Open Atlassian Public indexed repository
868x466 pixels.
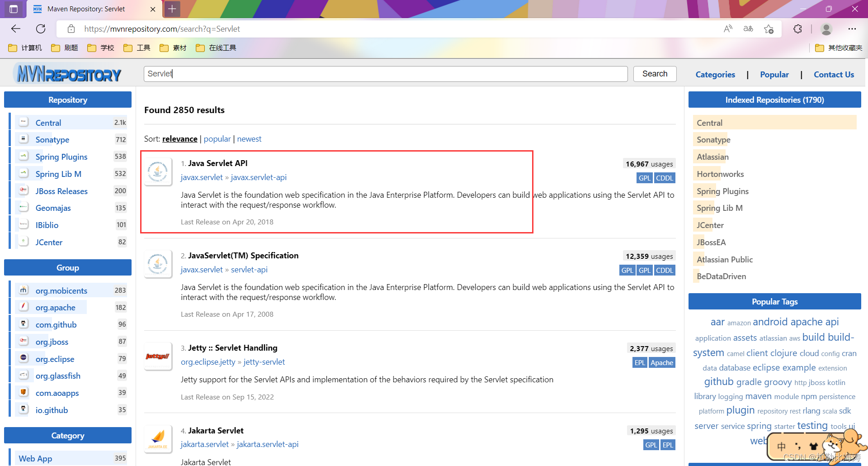click(x=725, y=260)
